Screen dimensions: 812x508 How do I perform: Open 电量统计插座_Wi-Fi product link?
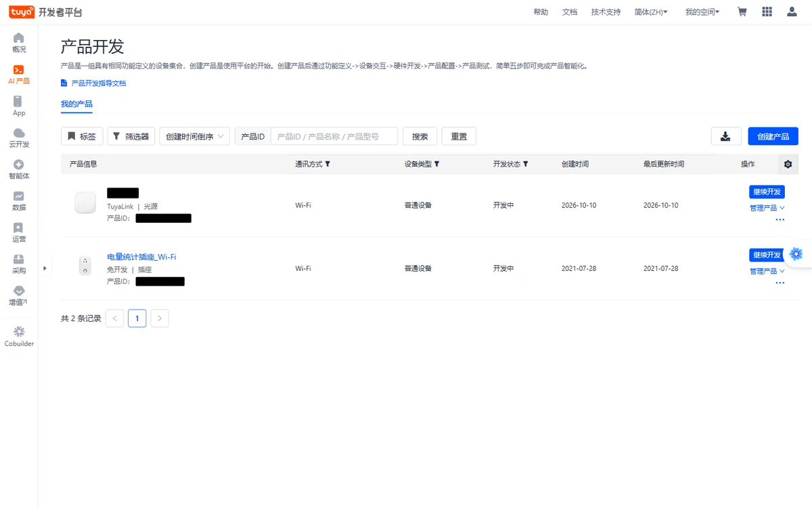(141, 257)
